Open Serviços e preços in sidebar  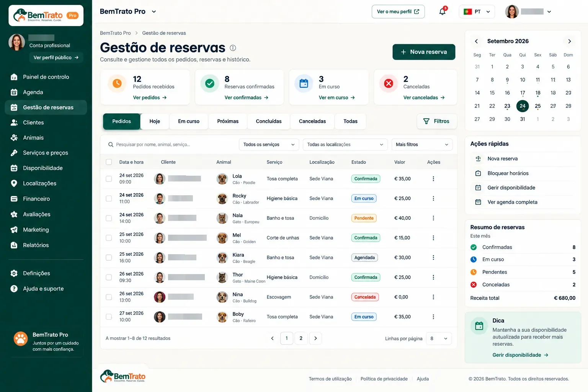[x=46, y=153]
